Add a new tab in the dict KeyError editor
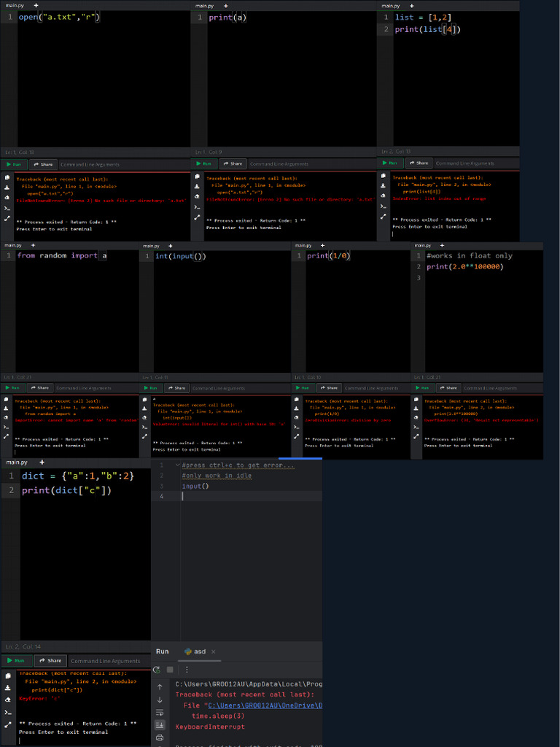The image size is (560, 747). (x=42, y=462)
